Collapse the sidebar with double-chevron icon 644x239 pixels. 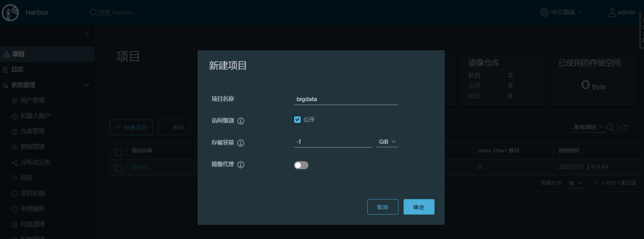87,33
